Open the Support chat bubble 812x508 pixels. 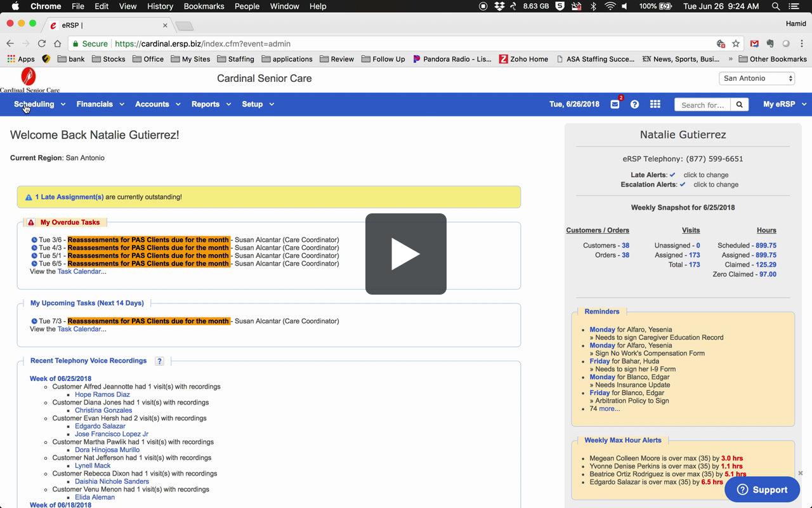coord(761,490)
